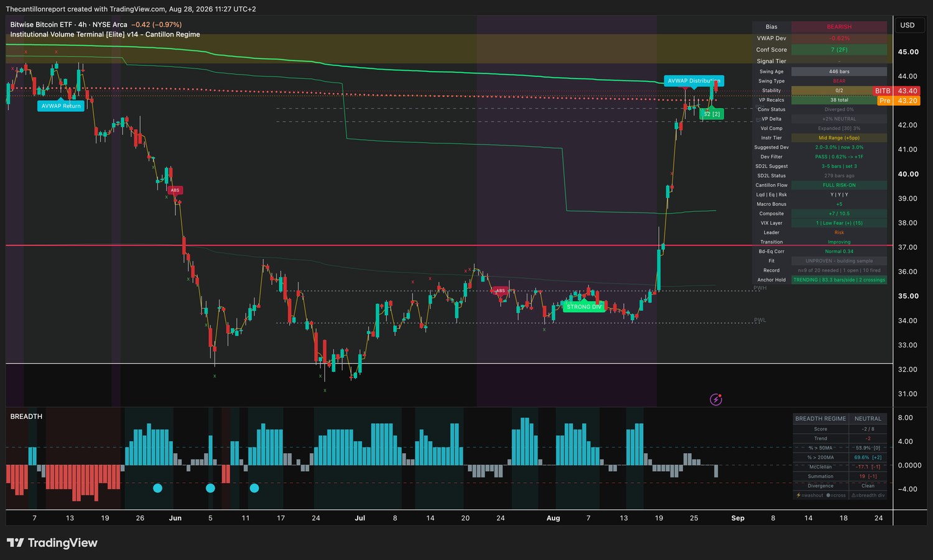
Task: Click the Fit value UNPROVEN - building sample
Action: click(x=839, y=261)
